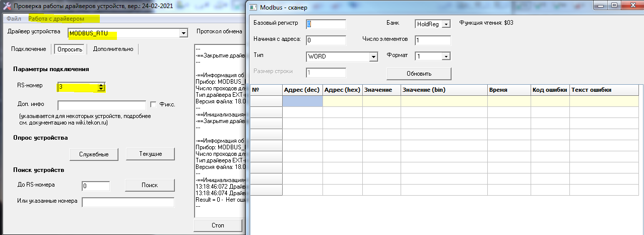Open the Тип WORD dropdown
This screenshot has width=644, height=235.
pyautogui.click(x=373, y=56)
